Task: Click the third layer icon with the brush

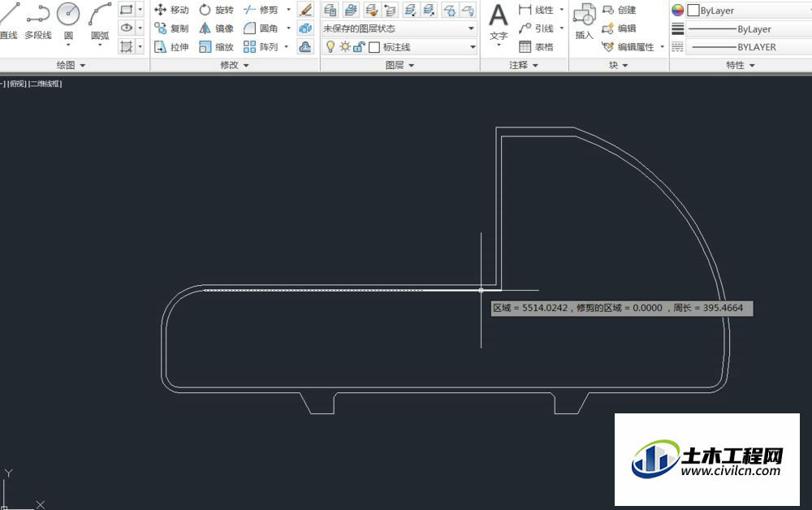Action: pos(371,9)
